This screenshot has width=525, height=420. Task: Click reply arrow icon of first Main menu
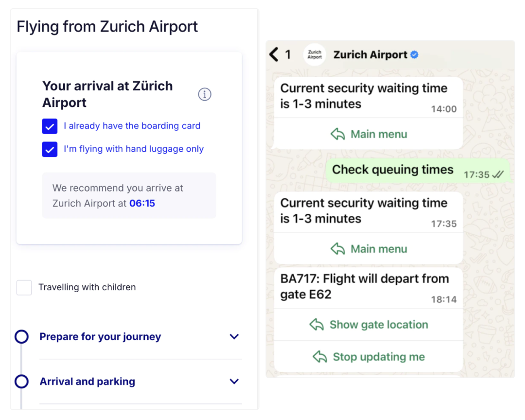click(x=337, y=134)
